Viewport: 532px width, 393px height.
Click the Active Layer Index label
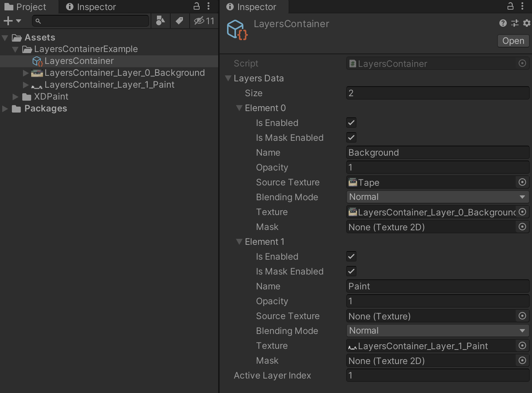[x=272, y=376]
